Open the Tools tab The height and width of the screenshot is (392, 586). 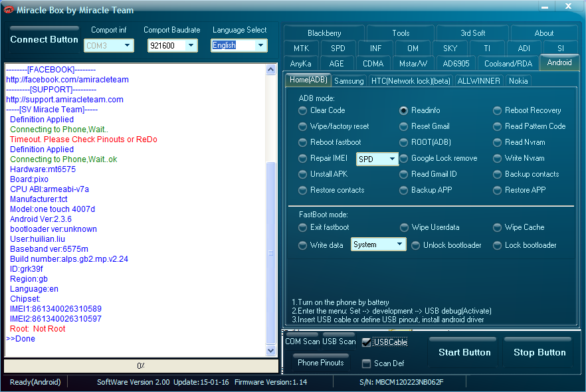(x=401, y=33)
